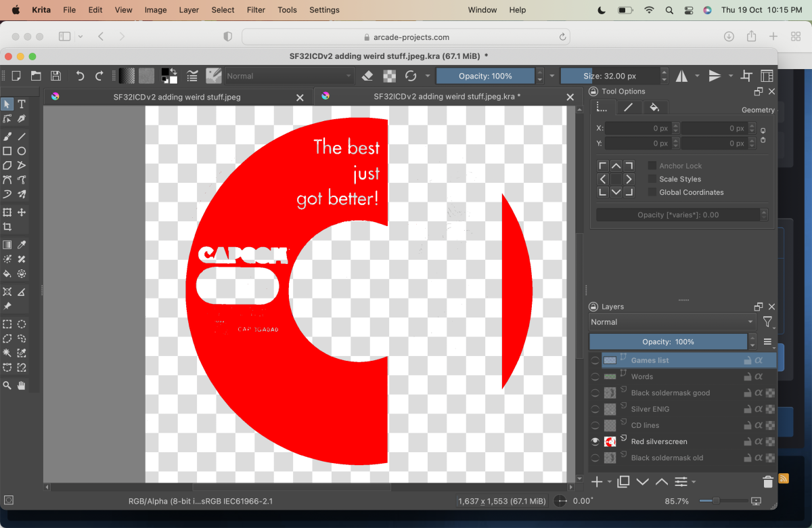The image size is (812, 528).
Task: Select the Gradient tool
Action: point(7,244)
